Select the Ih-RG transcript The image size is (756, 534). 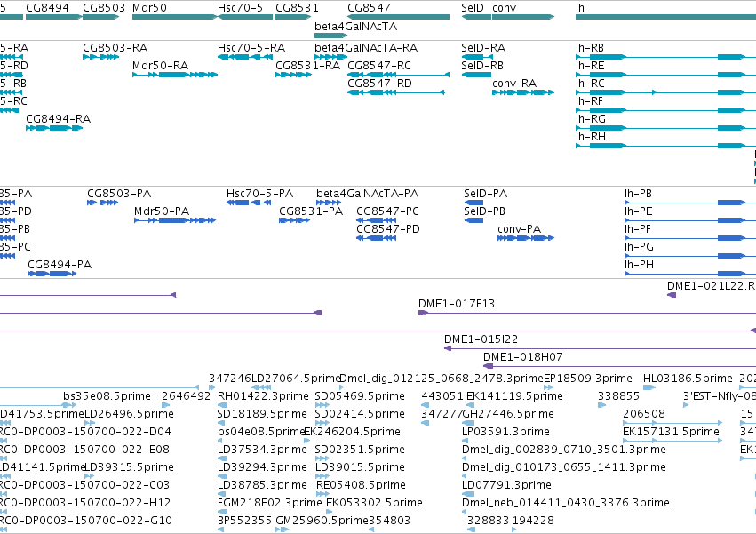pos(666,128)
